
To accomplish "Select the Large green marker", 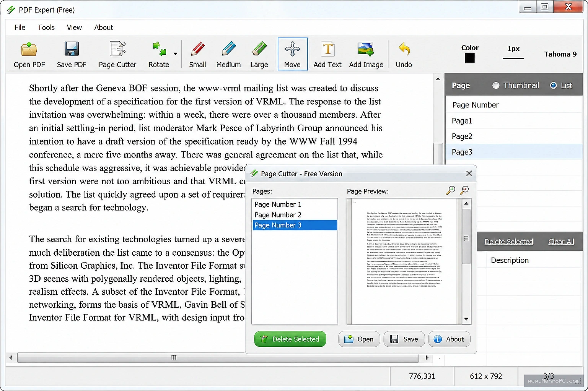I will point(259,54).
